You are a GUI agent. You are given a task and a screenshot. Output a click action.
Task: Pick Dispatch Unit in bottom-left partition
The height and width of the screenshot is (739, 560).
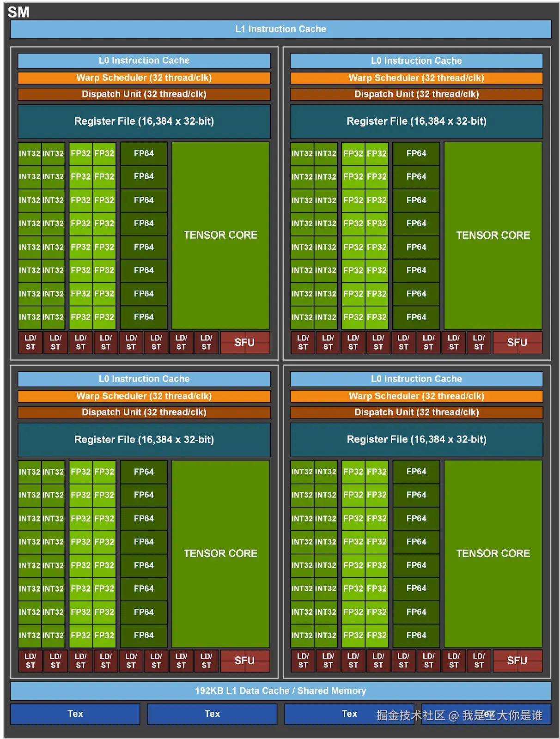144,412
